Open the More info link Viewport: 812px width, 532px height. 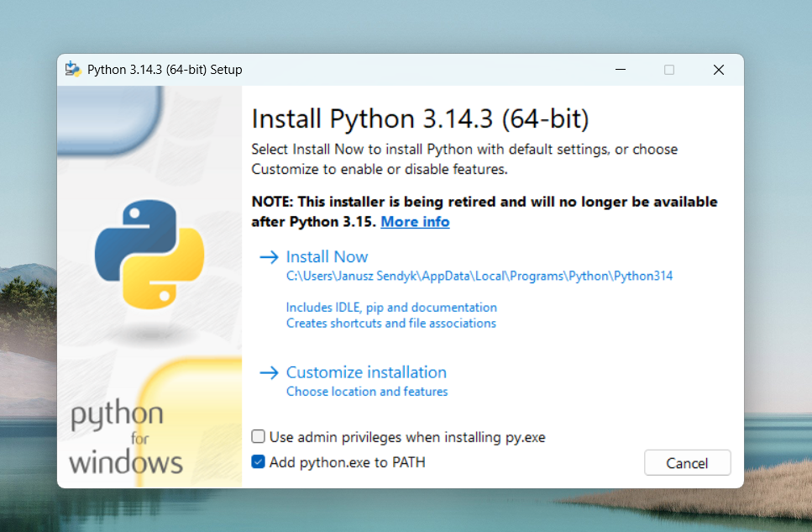tap(415, 221)
